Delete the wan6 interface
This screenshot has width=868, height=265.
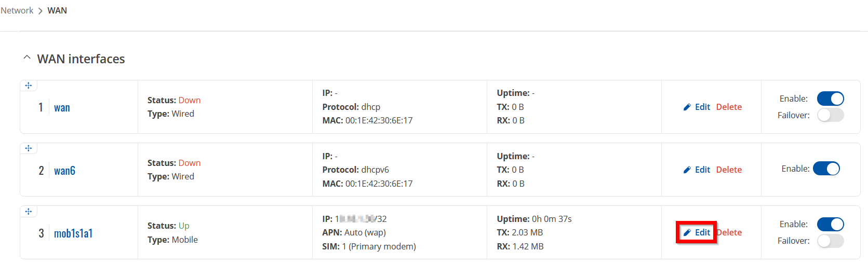[x=729, y=170]
